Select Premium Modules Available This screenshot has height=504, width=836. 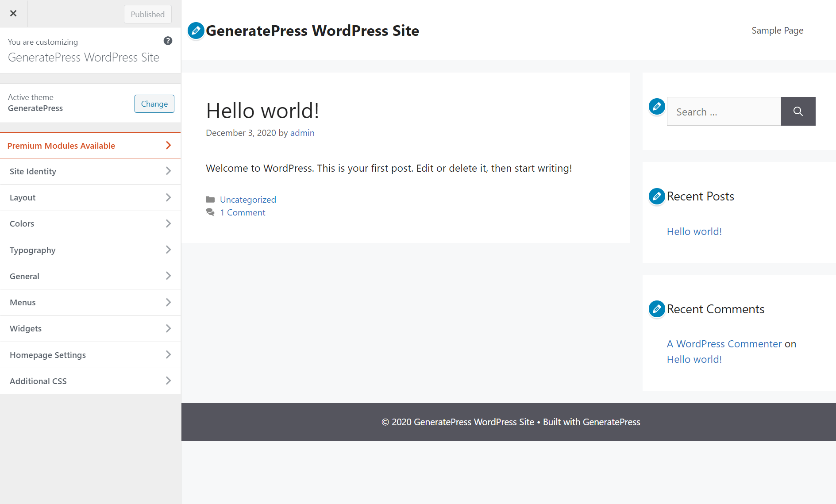(x=90, y=145)
